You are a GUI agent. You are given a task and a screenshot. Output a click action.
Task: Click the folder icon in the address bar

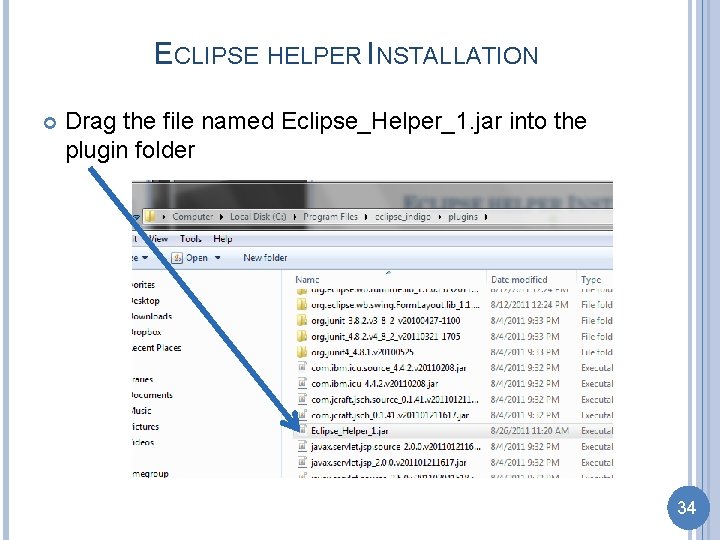point(151,216)
